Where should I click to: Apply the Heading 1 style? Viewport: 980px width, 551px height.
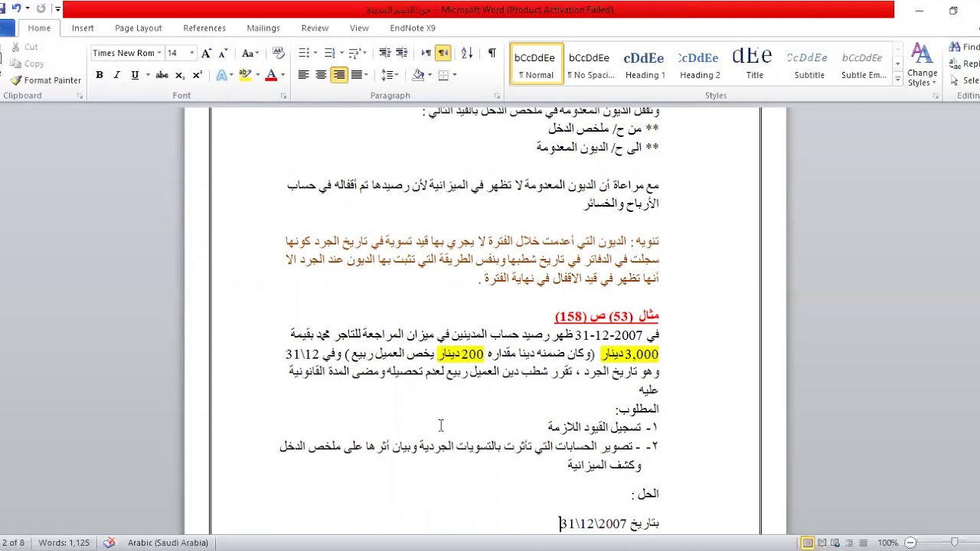tap(645, 64)
